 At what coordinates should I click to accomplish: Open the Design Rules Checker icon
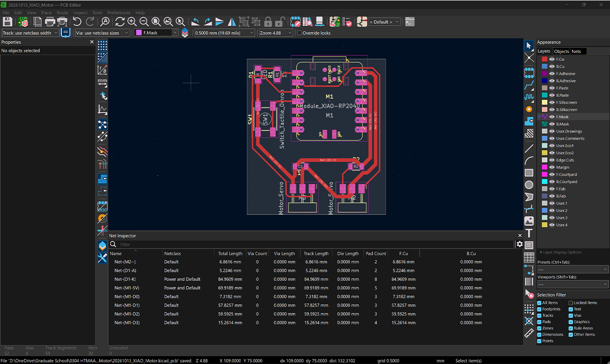(x=347, y=21)
